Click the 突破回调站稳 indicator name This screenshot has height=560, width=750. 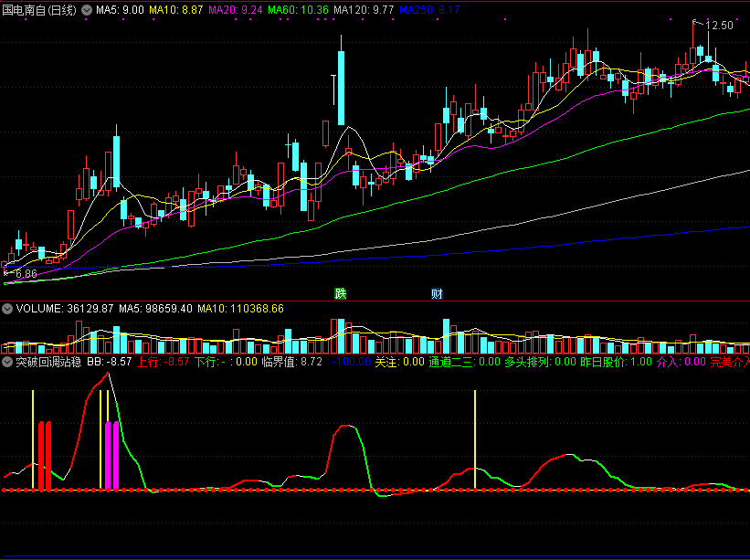coord(48,362)
